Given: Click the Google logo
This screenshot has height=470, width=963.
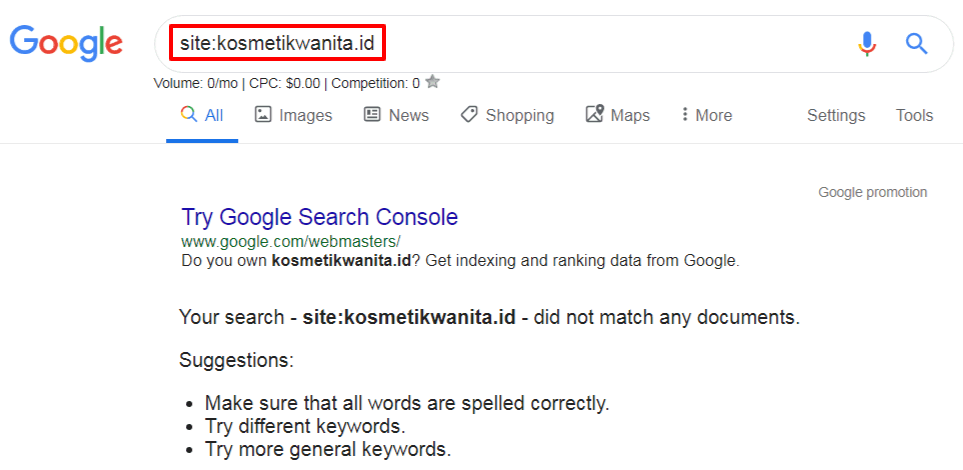Looking at the screenshot, I should coord(66,42).
